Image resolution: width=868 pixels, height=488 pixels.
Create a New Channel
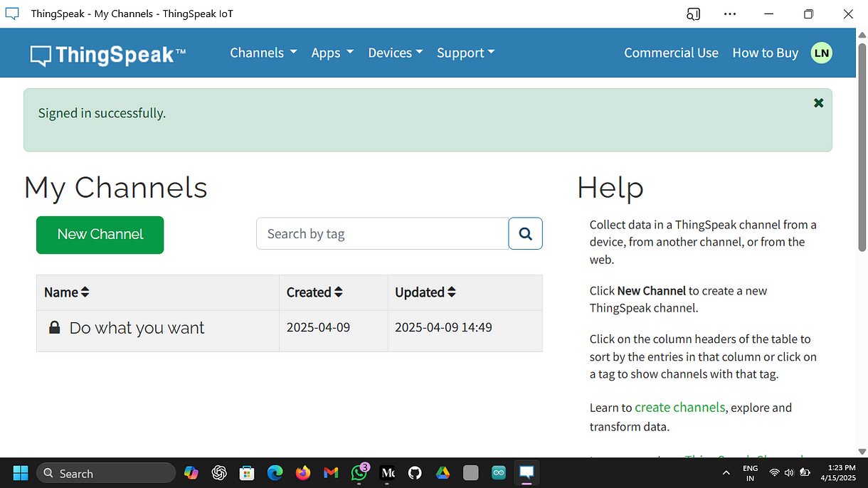(100, 235)
